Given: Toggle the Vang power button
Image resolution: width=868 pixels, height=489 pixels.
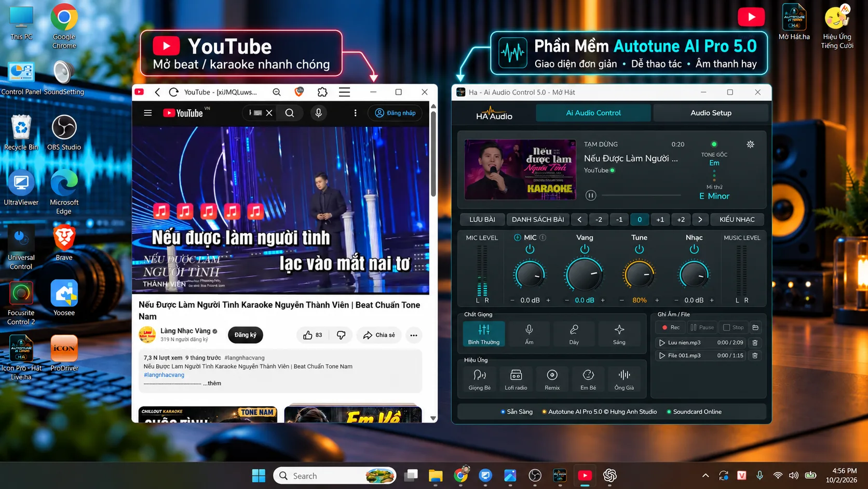Looking at the screenshot, I should [x=585, y=249].
